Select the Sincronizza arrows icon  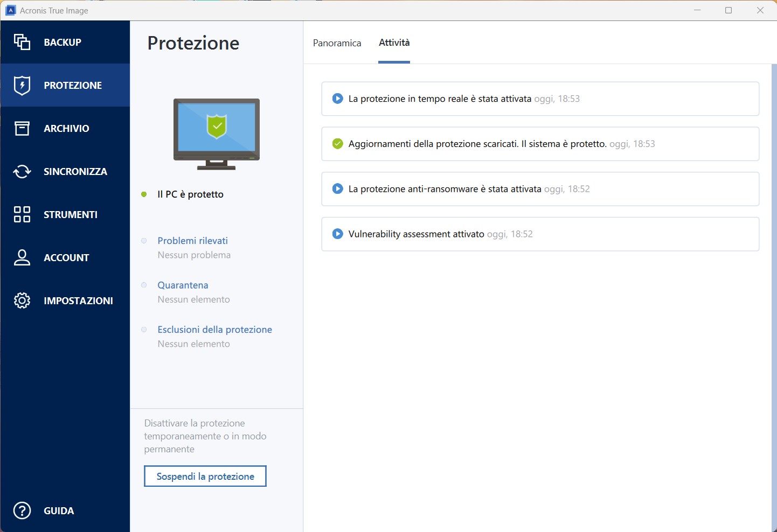(22, 171)
